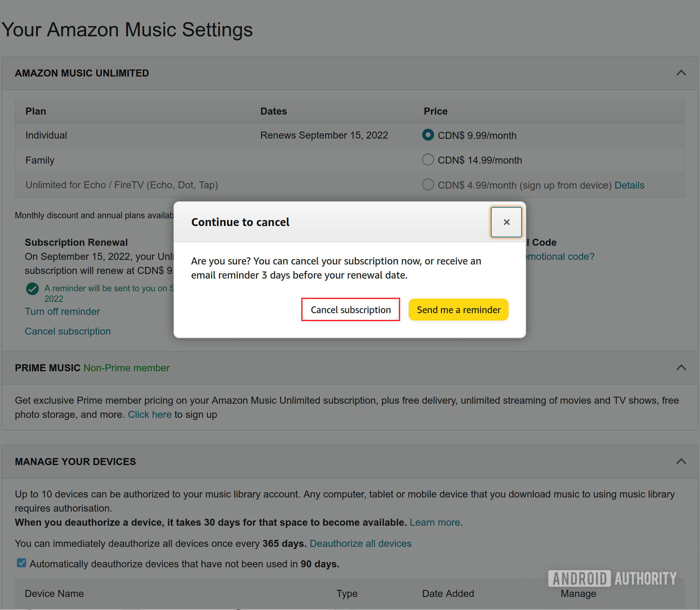Click Cancel subscription button in dialog
Screen dimensions: 700x610
350,310
